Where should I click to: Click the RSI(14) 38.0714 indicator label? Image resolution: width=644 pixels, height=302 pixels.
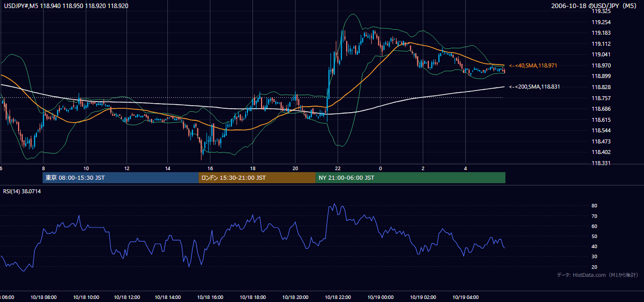pyautogui.click(x=22, y=191)
